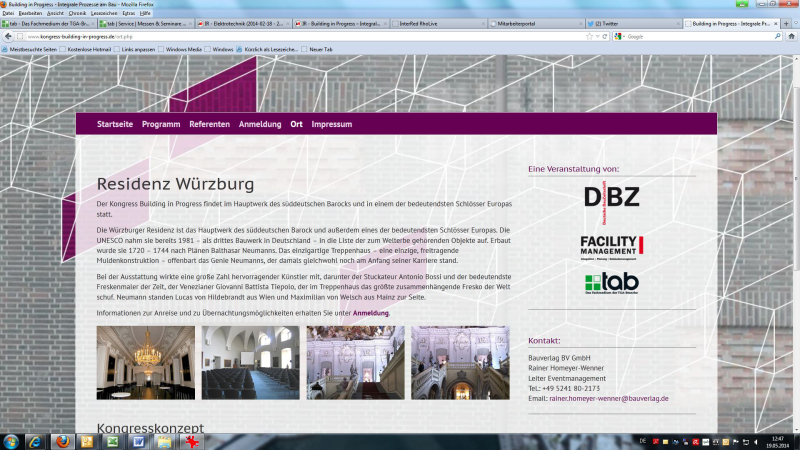Switch to 'tab | Service | Messen & Seminare' tab

144,23
